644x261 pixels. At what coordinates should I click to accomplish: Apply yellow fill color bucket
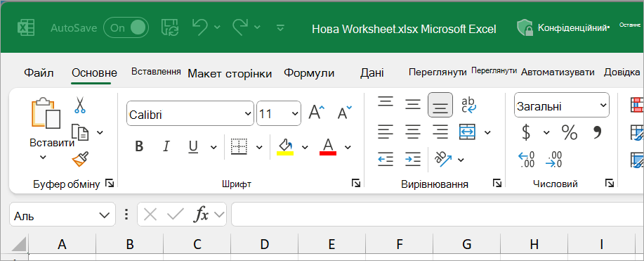pos(285,146)
